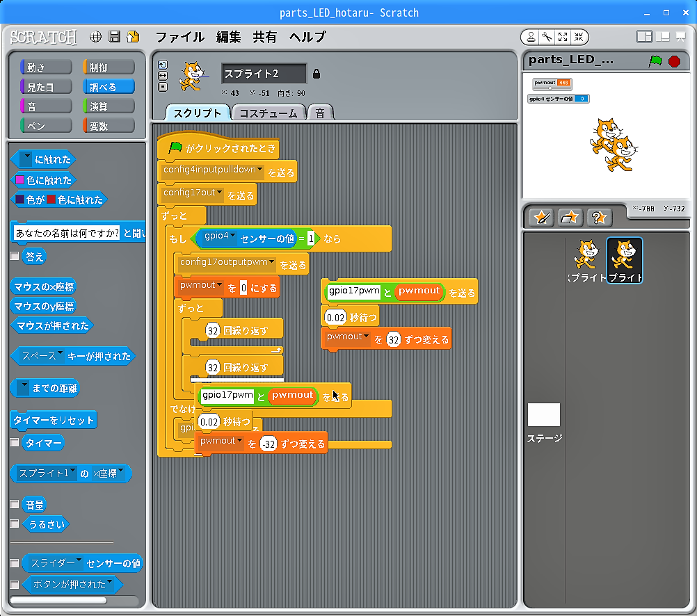The image size is (697, 616).
Task: Select the 制御 block category
Action: coord(109,67)
